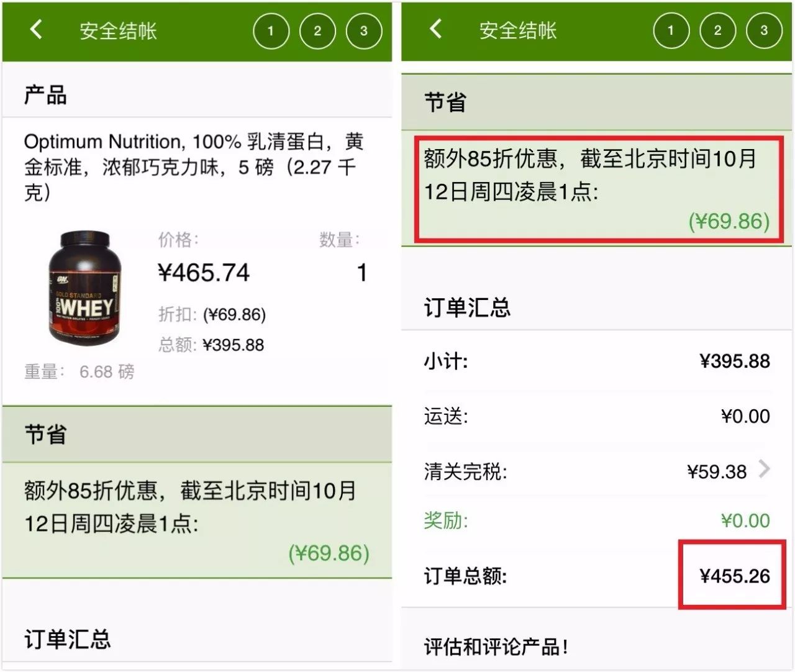Tap the back arrow on left checkout screen
This screenshot has height=672, width=795.
tap(36, 29)
